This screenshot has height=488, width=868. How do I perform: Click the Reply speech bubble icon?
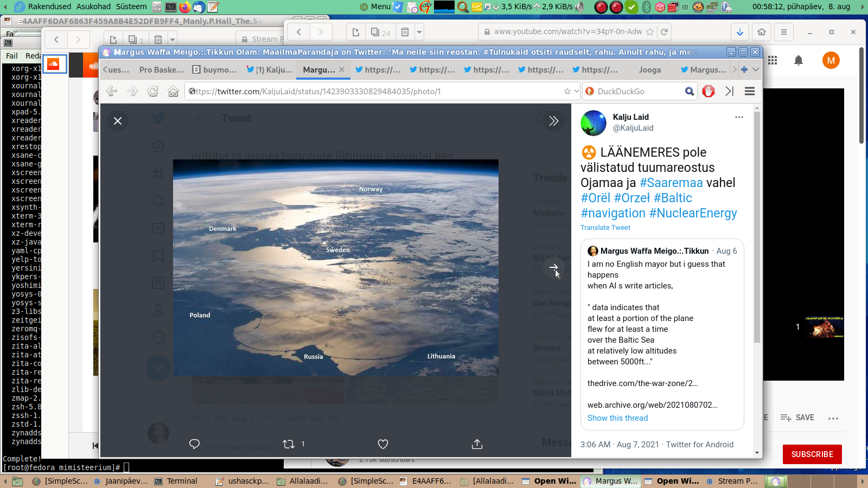[x=194, y=444]
